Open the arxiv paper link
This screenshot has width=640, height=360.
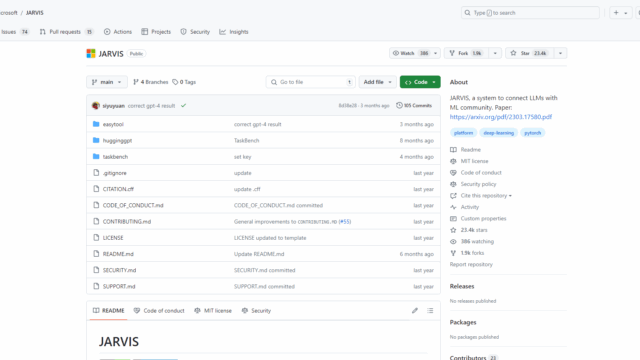pyautogui.click(x=501, y=117)
